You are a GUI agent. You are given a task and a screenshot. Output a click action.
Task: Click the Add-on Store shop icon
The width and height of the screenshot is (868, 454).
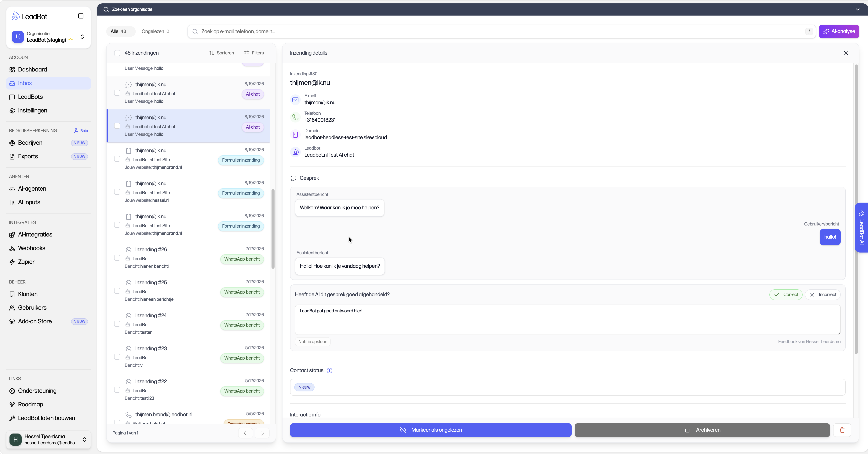(12, 322)
